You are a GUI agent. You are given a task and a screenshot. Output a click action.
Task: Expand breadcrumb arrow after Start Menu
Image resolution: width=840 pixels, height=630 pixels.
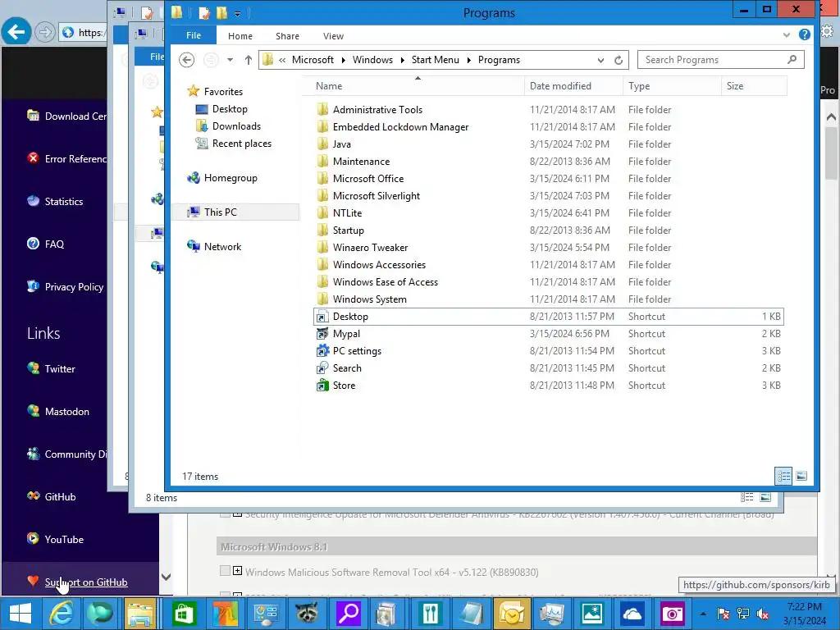point(468,60)
